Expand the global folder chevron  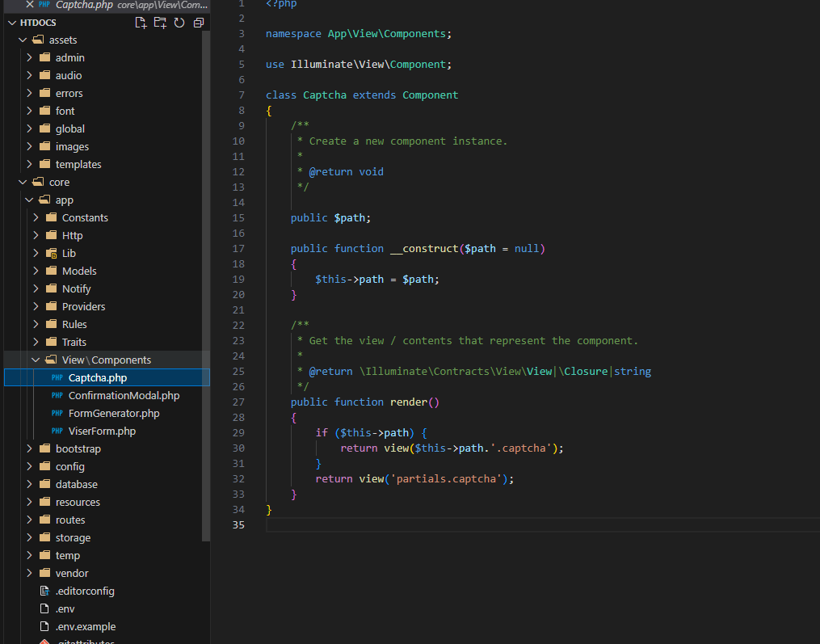coord(29,128)
